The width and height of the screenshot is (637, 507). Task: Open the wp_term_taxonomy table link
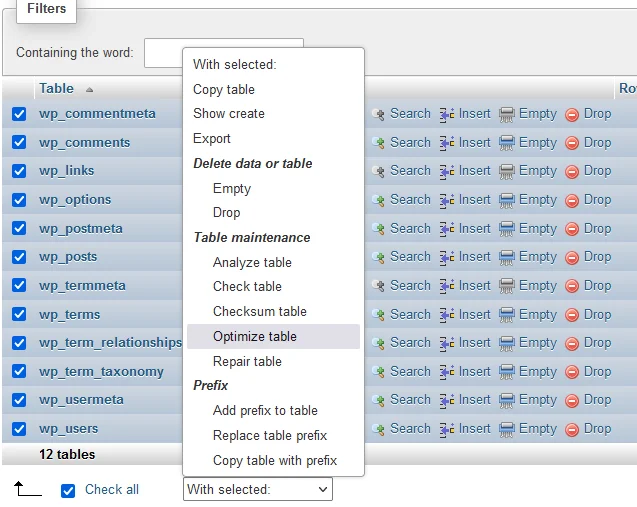click(x=102, y=372)
